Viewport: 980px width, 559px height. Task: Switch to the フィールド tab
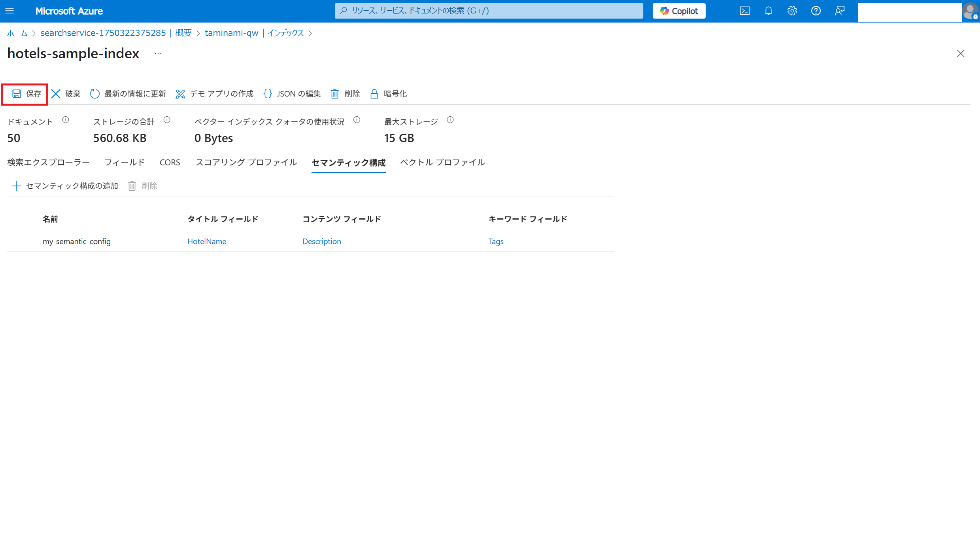tap(125, 163)
